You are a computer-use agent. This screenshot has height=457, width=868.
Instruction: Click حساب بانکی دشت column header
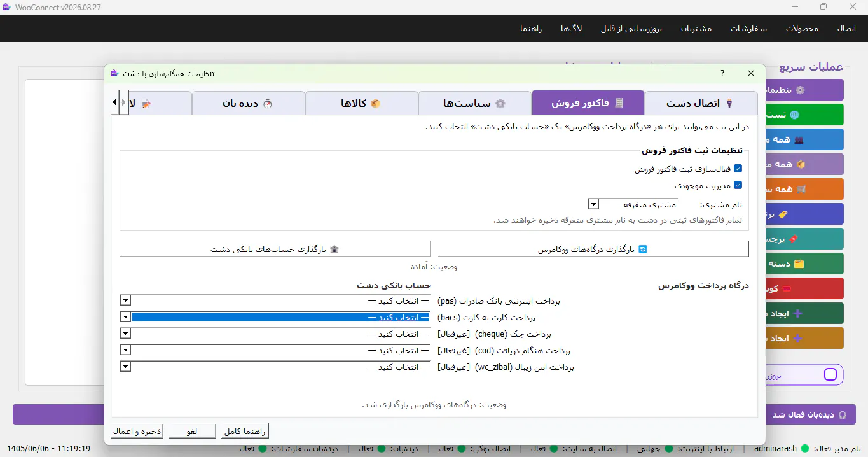point(394,285)
